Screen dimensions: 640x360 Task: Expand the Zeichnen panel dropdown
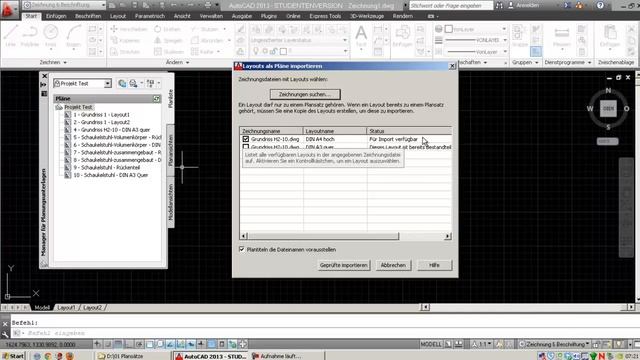53,62
